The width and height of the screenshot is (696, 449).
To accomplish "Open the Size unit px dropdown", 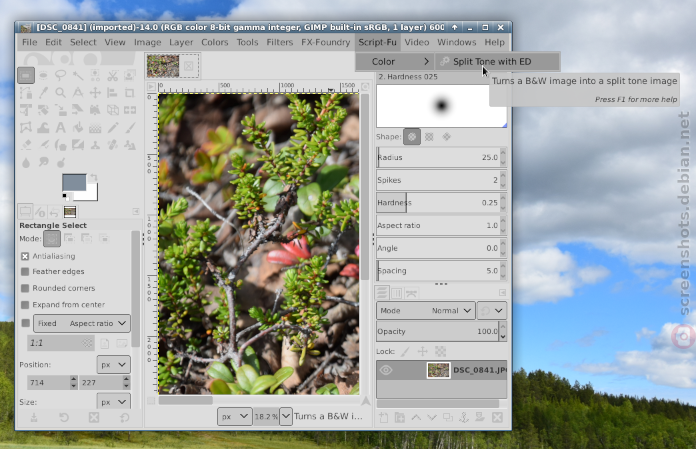I will pyautogui.click(x=114, y=402).
